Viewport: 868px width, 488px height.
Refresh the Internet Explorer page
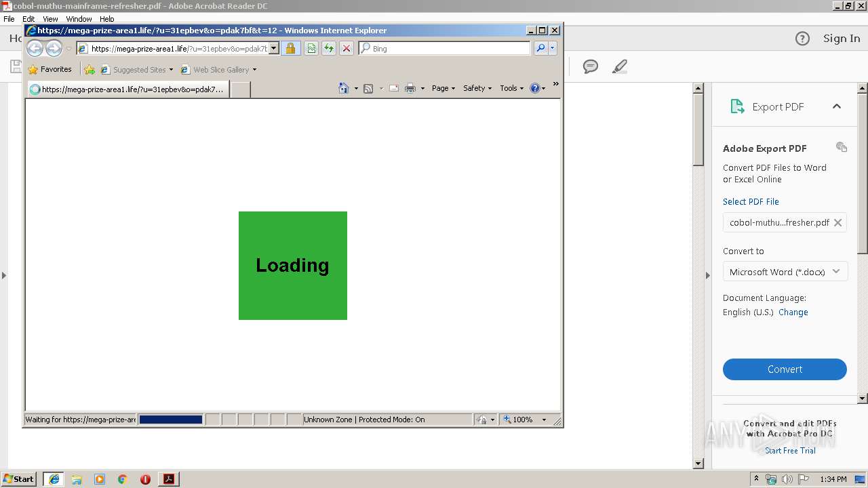(329, 48)
